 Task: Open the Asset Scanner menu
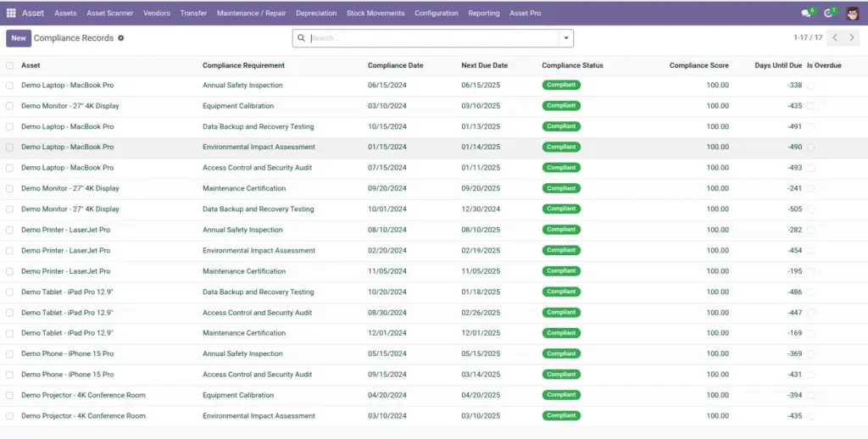pos(109,13)
